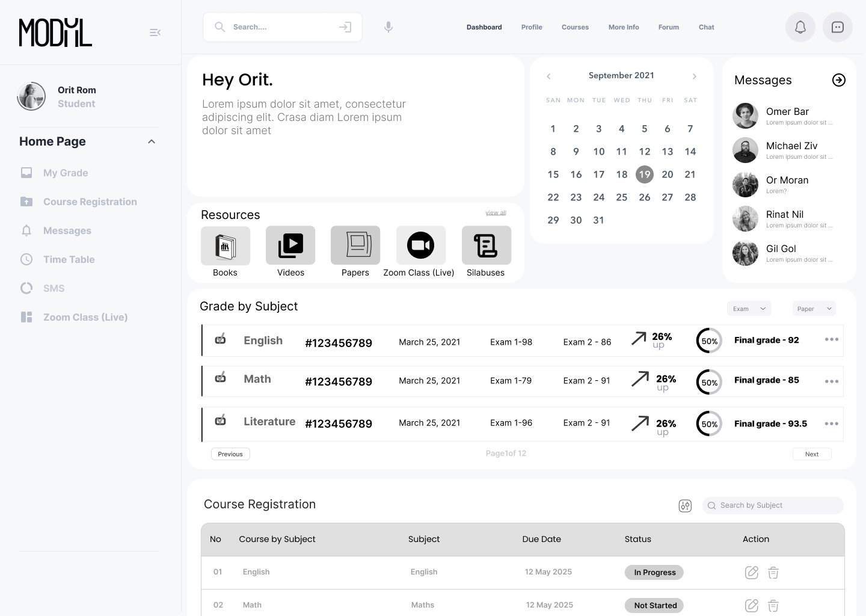The width and height of the screenshot is (866, 616).
Task: Open the Videos resource
Action: pyautogui.click(x=290, y=245)
